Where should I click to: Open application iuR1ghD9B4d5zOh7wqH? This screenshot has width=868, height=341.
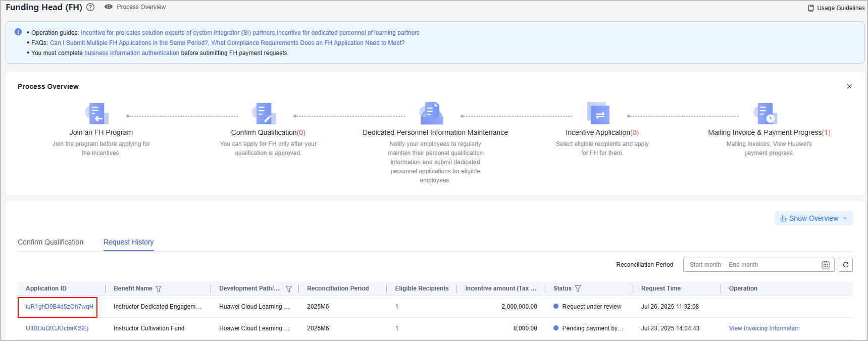(60, 307)
